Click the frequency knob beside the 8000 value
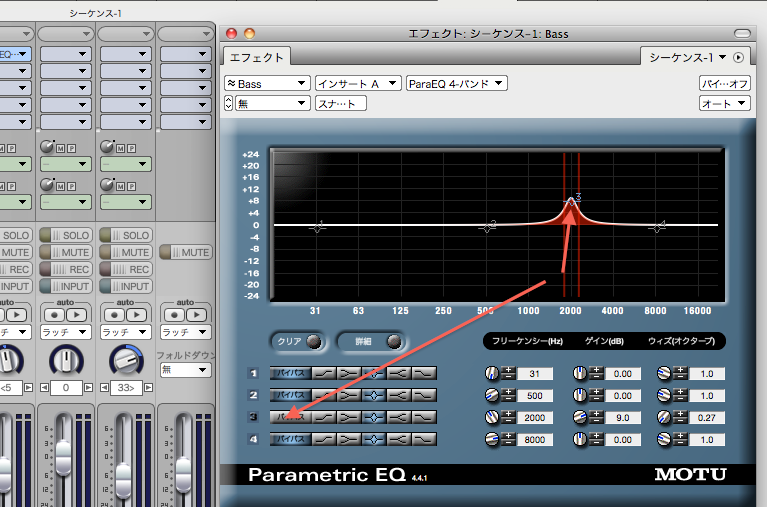The width and height of the screenshot is (767, 507). coord(492,439)
